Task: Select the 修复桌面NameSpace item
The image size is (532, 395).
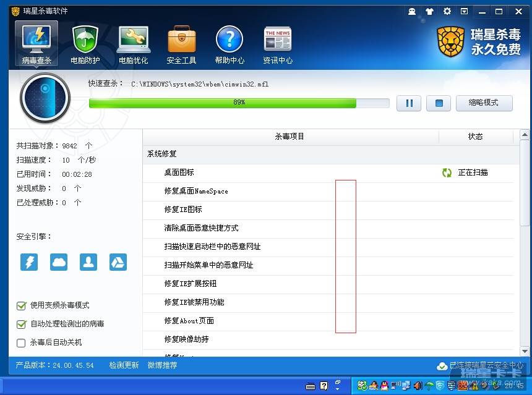Action: tap(328, 191)
